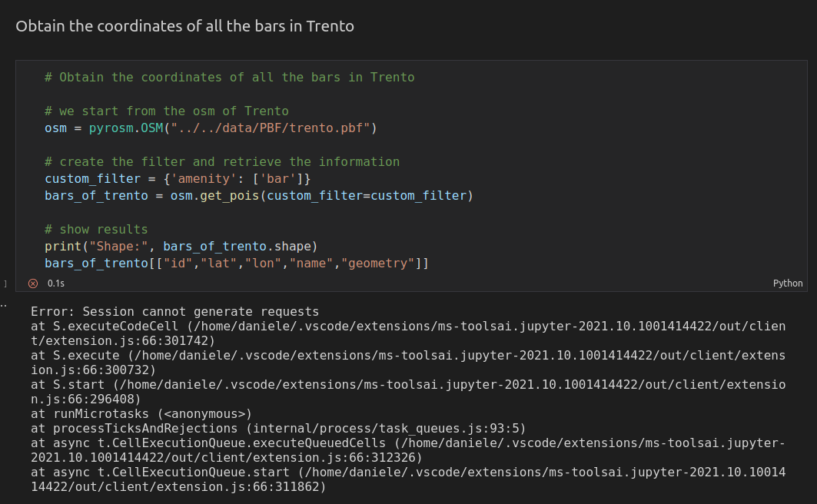Open the Python language selector
The image size is (817, 504).
787,283
